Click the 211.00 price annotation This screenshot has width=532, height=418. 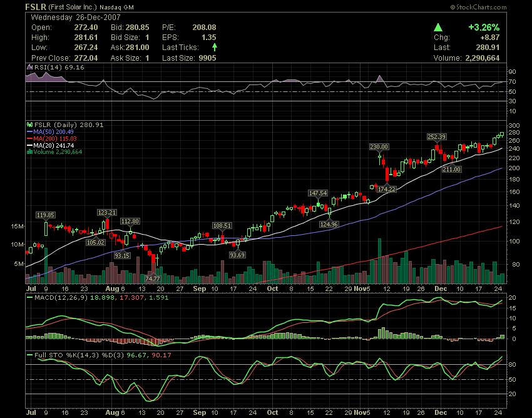(x=452, y=169)
